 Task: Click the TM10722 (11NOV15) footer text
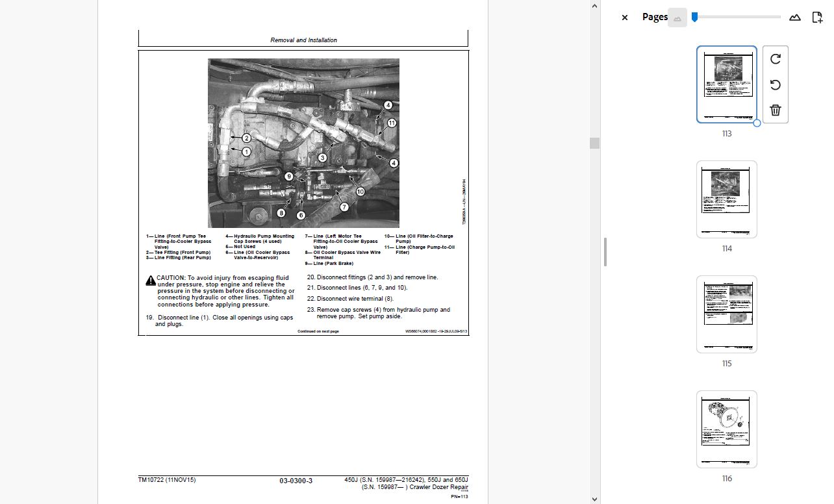pyautogui.click(x=167, y=480)
